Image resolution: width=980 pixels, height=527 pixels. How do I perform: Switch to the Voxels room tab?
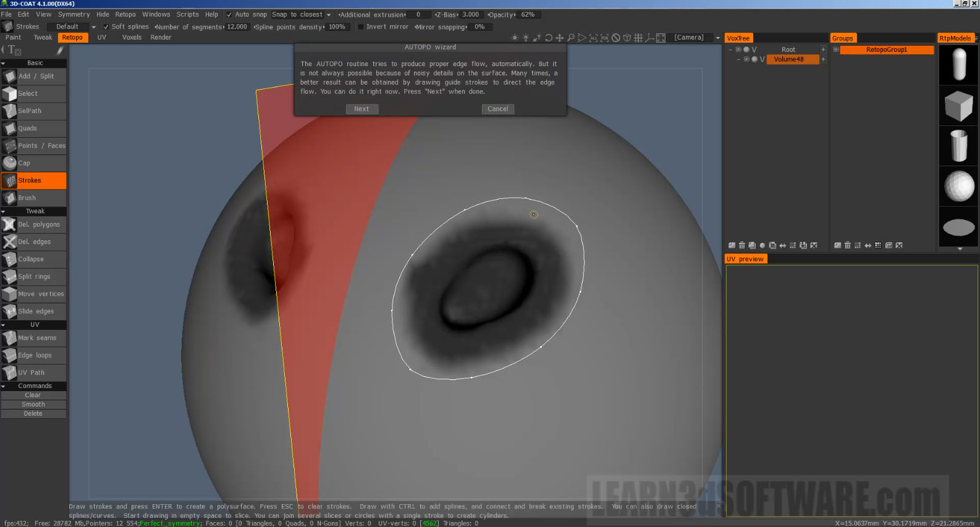(x=132, y=37)
